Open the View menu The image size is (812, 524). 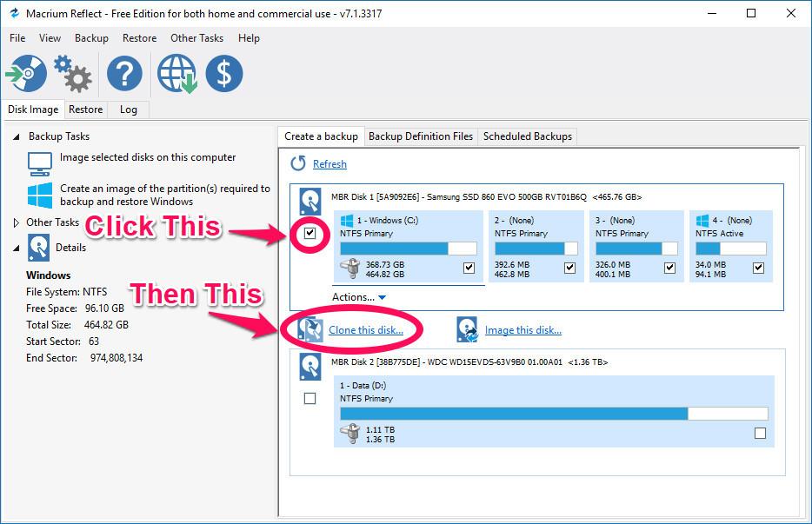50,37
